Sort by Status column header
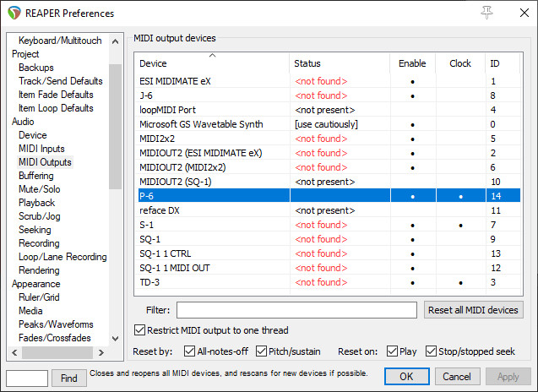 click(340, 63)
